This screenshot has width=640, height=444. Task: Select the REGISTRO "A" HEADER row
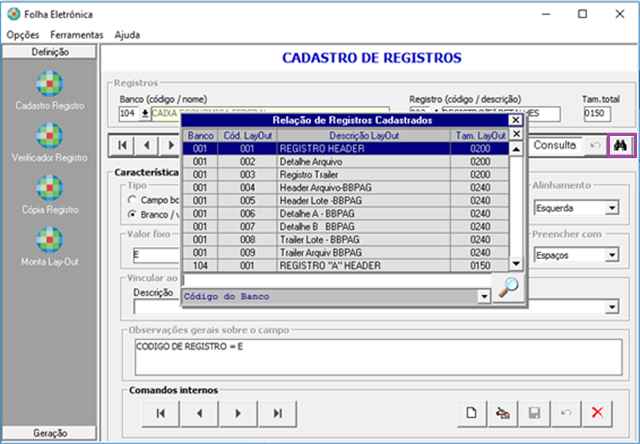tap(346, 266)
